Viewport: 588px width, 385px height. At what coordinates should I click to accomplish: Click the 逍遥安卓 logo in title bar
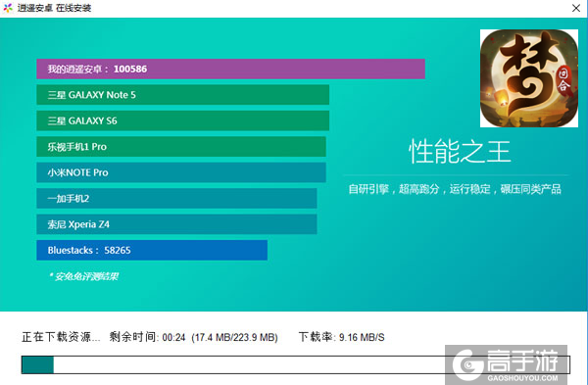point(8,8)
